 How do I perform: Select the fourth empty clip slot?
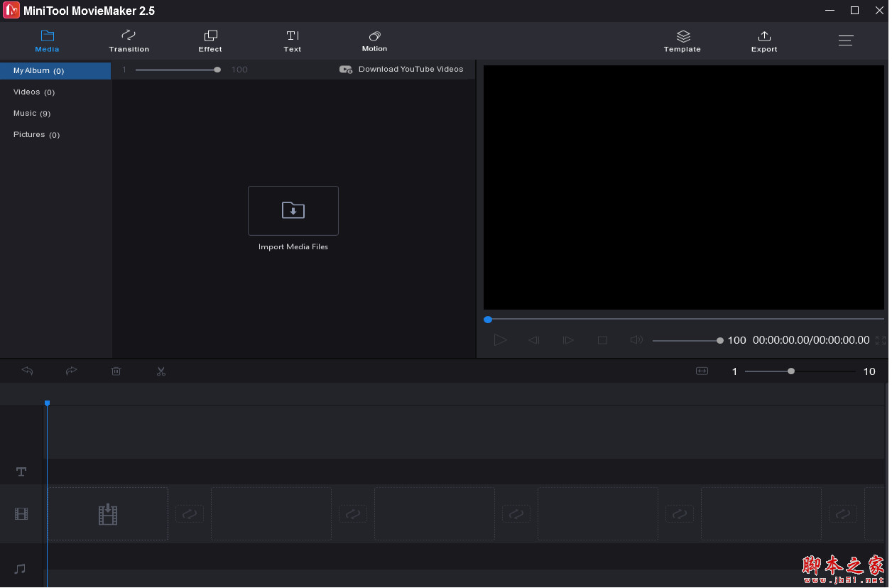click(598, 513)
